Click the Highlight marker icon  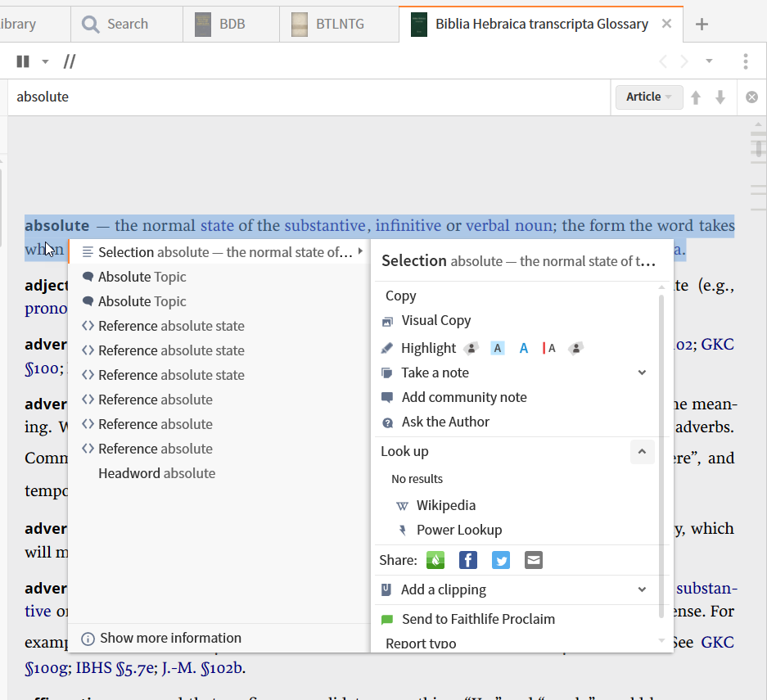(x=386, y=348)
